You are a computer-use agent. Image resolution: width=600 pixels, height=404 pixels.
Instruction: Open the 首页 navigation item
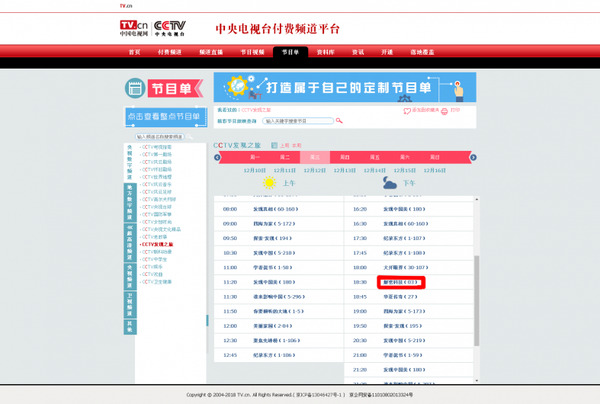(x=134, y=52)
